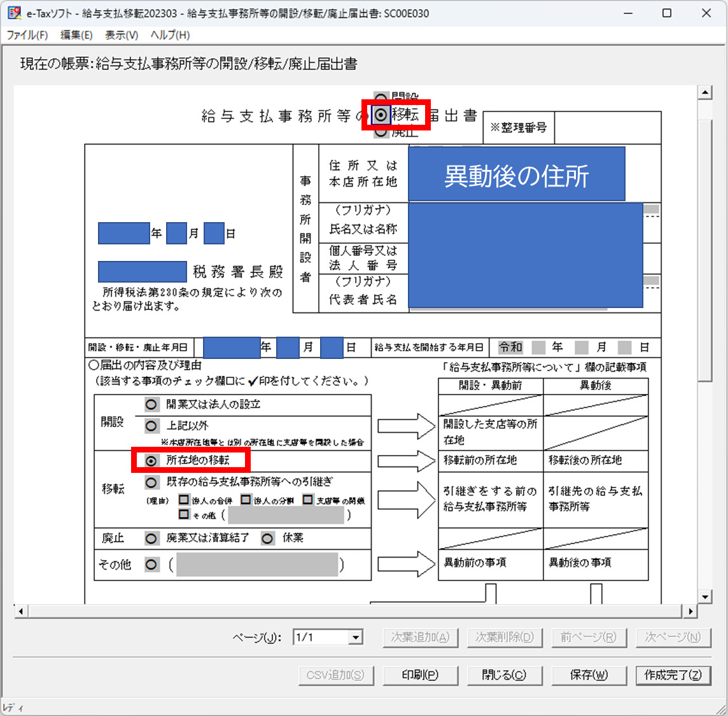The image size is (728, 716).
Task: Minimize the e-Tax window
Action: pos(627,13)
